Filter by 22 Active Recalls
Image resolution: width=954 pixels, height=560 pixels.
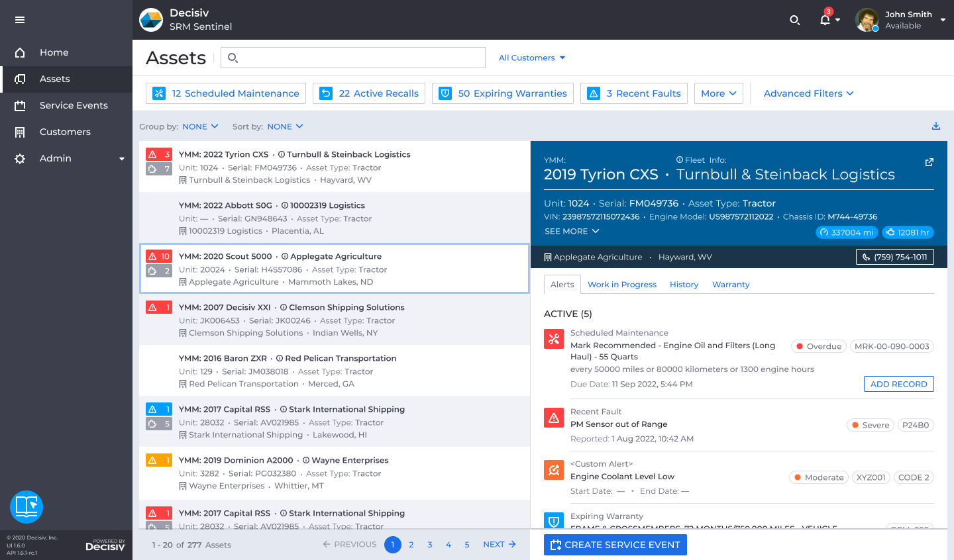pyautogui.click(x=369, y=93)
